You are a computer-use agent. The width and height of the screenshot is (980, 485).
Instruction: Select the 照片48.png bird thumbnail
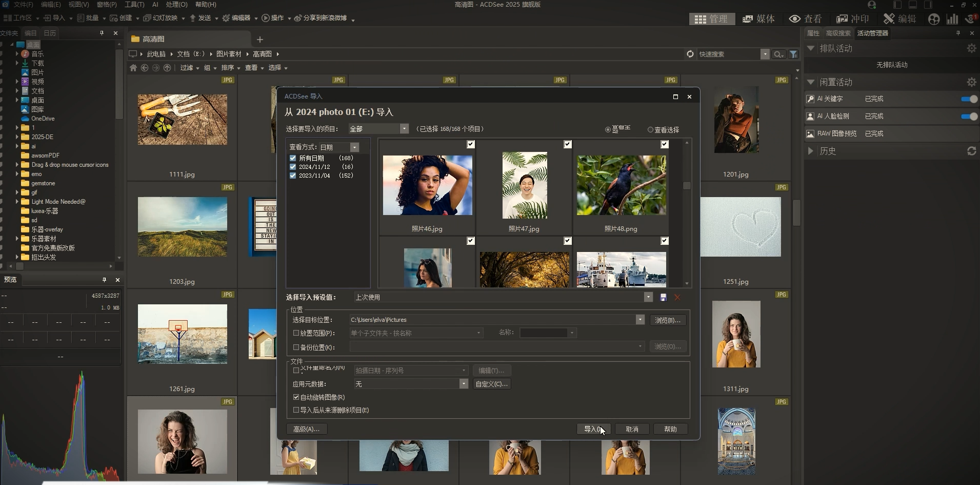click(621, 185)
